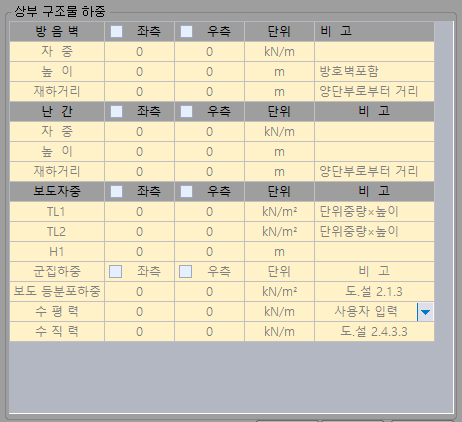Select TL1 좌측 value cell
462x422 pixels.
click(139, 212)
